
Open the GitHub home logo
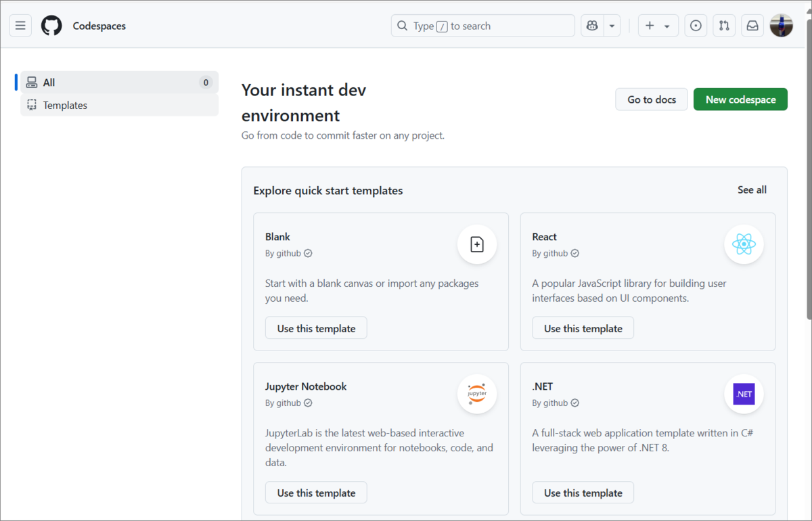[51, 25]
